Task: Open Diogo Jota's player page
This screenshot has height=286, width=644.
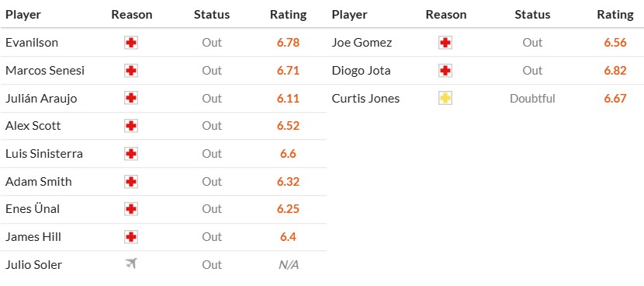Action: [x=361, y=71]
